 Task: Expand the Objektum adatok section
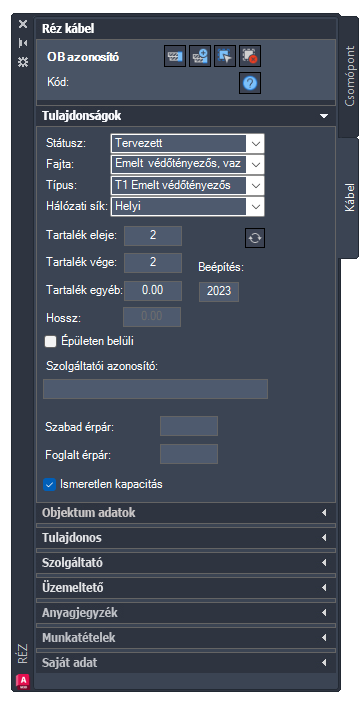(x=186, y=513)
